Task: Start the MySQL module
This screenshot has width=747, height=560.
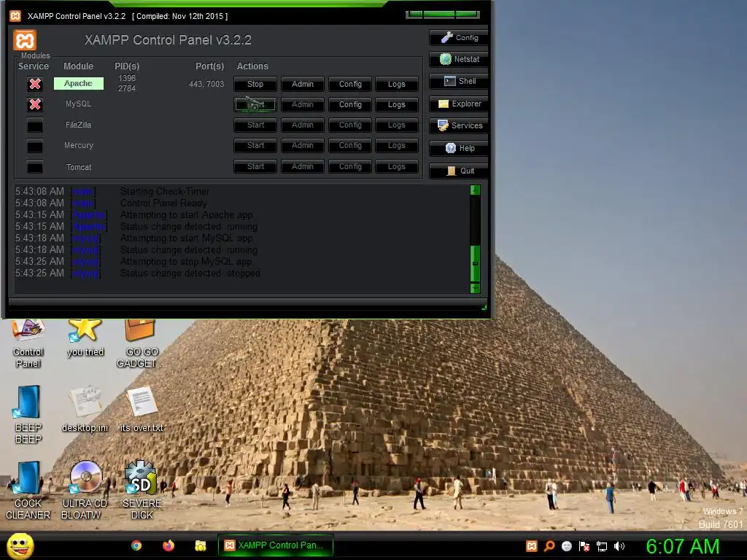Action: pyautogui.click(x=255, y=104)
